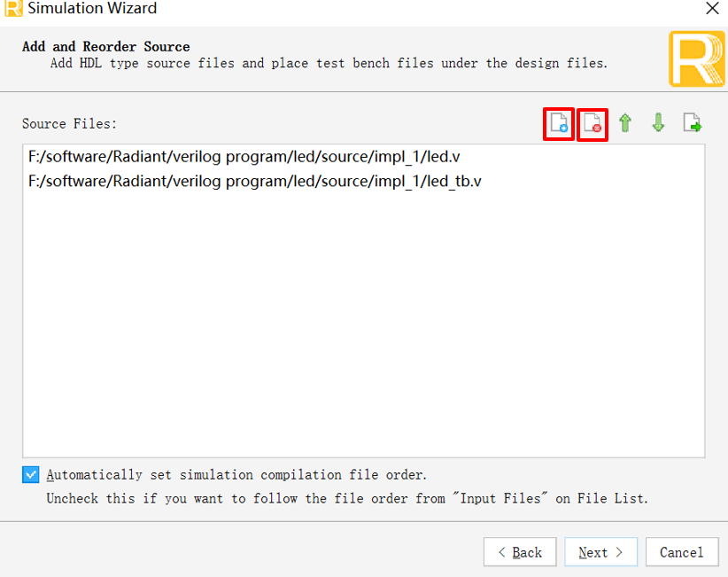Cancel the Simulation Wizard
The height and width of the screenshot is (577, 728).
(x=682, y=552)
